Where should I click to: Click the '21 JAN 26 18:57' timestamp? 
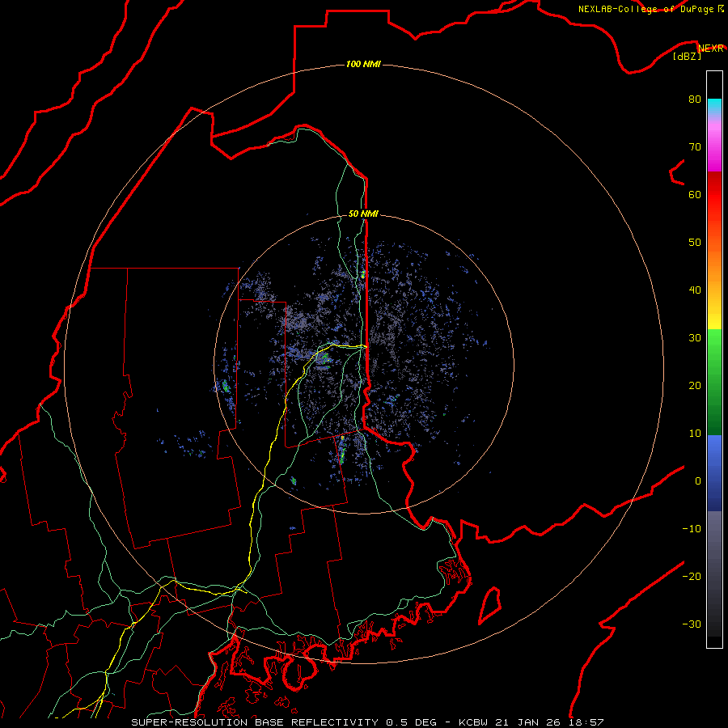click(550, 722)
